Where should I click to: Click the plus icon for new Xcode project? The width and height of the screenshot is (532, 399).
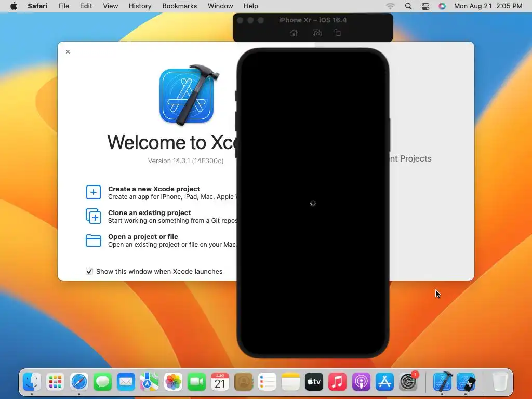coord(94,192)
